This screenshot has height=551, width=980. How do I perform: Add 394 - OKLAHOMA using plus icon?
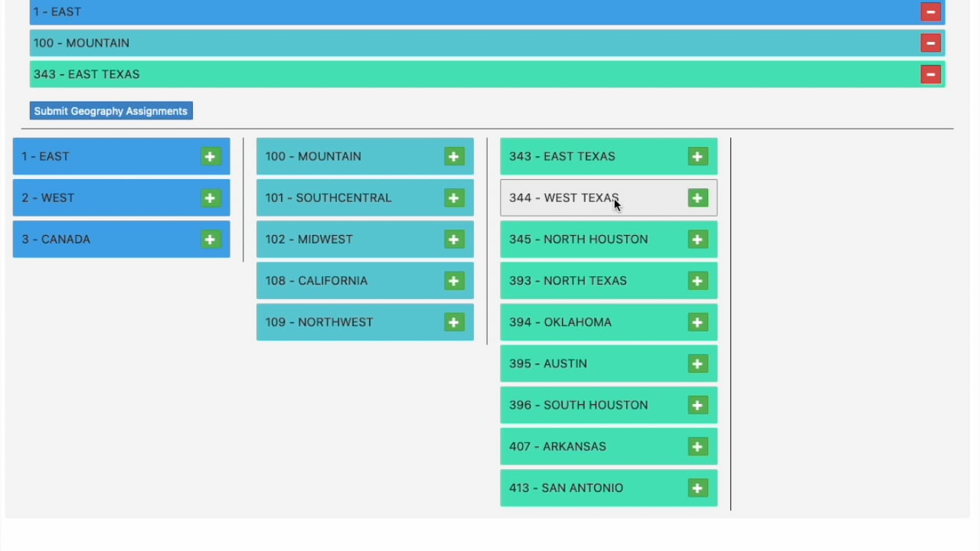tap(697, 322)
